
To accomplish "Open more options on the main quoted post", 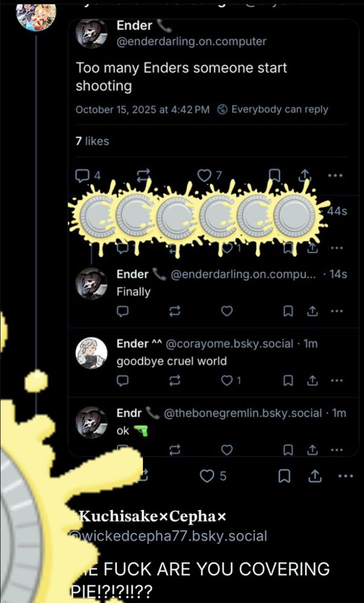I will (335, 175).
